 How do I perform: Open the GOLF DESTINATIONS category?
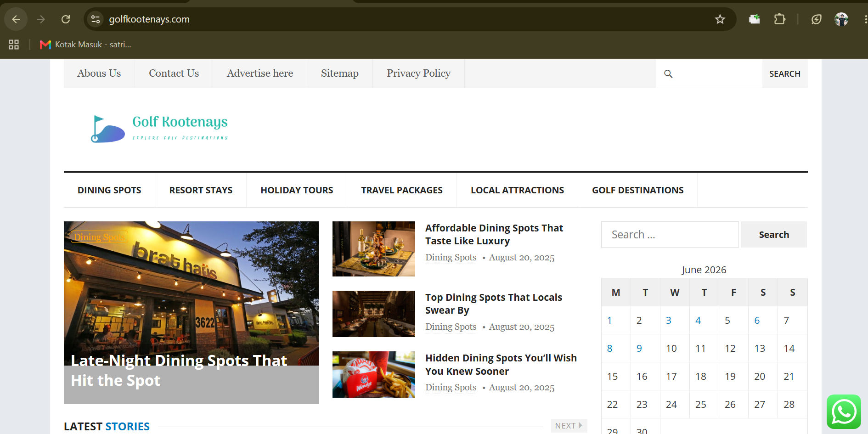(637, 190)
